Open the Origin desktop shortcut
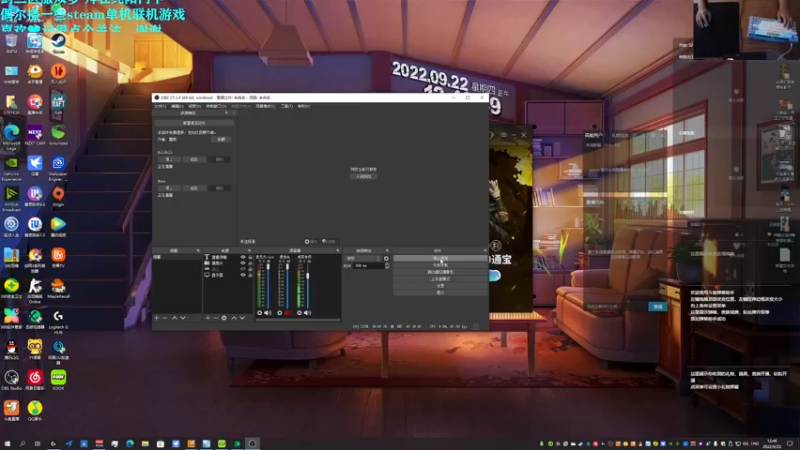The image size is (800, 450). pos(58,197)
